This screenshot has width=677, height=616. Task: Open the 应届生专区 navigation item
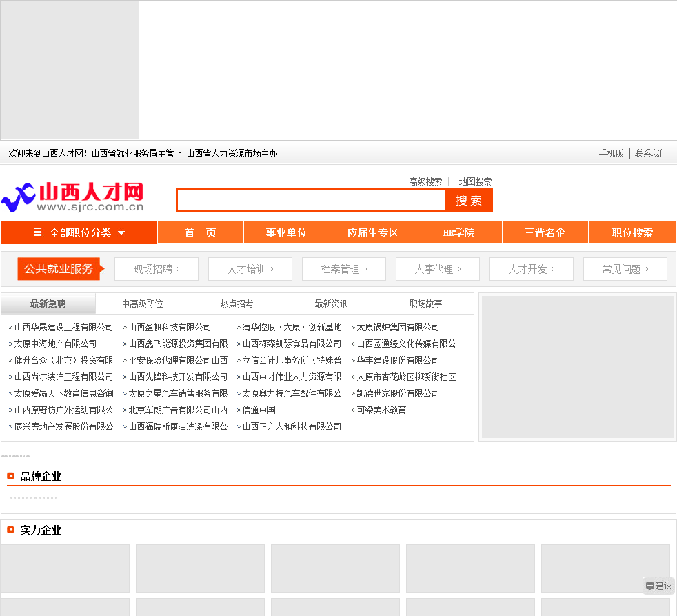(373, 233)
